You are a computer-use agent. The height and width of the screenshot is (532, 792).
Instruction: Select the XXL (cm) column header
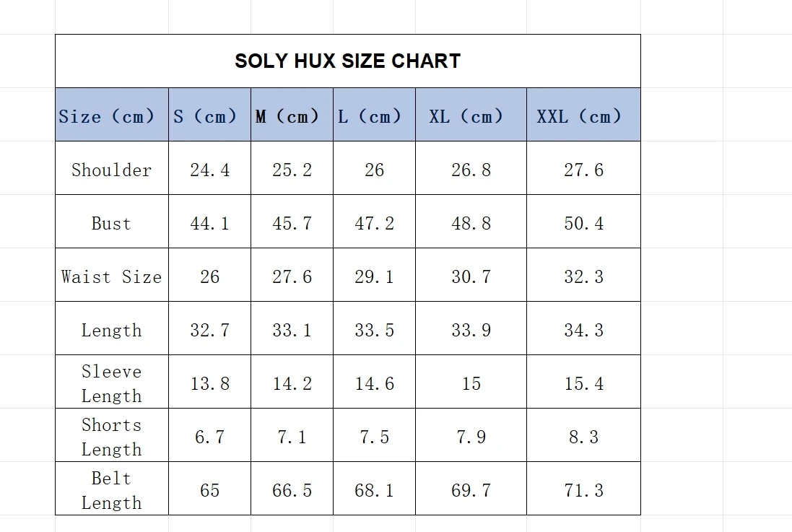[583, 115]
